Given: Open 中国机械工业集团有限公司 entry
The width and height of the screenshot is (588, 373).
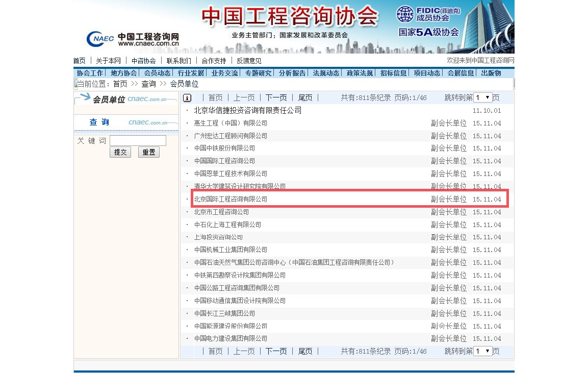Looking at the screenshot, I should coord(231,250).
